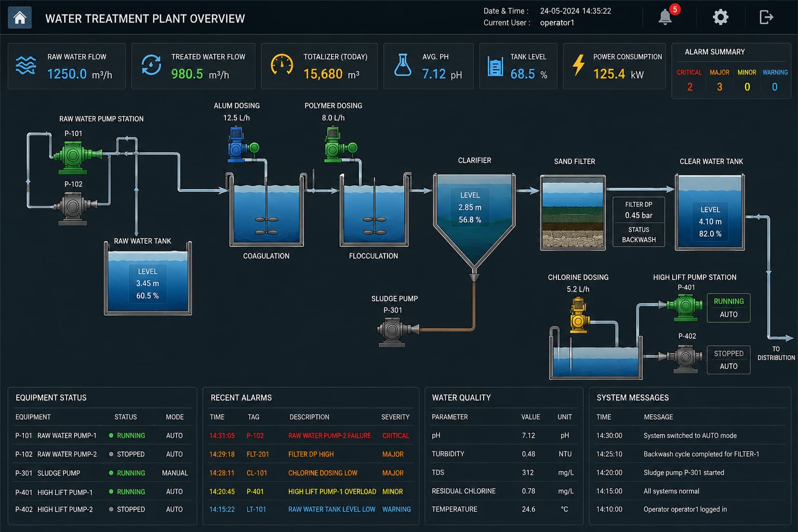
Task: Select raw water pump P-102 graphic
Action: [x=74, y=208]
